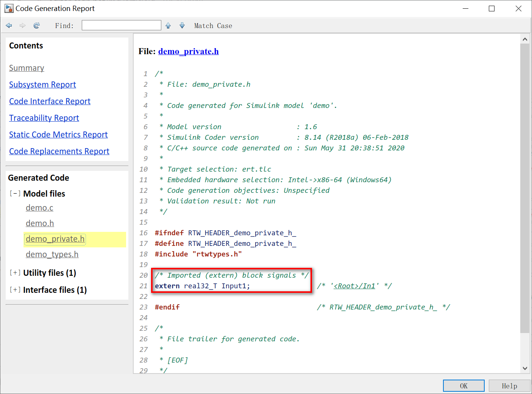The width and height of the screenshot is (532, 394).
Task: Follow the <Root>/In1 traceability link
Action: coord(354,286)
